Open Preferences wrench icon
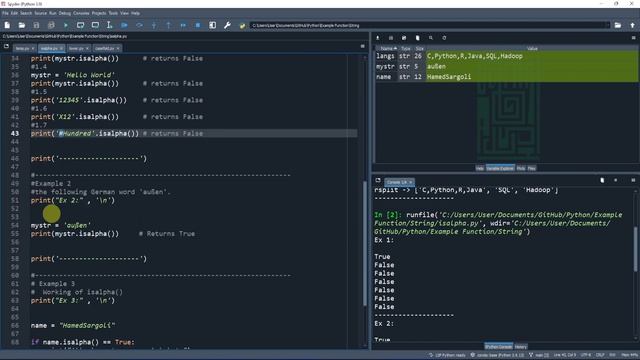The height and width of the screenshot is (360, 640). point(227,25)
